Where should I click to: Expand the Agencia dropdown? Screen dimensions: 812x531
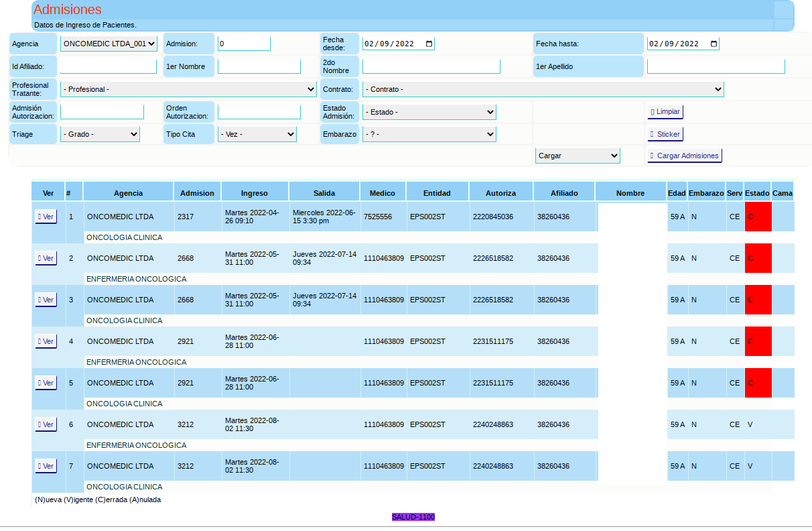pos(109,44)
